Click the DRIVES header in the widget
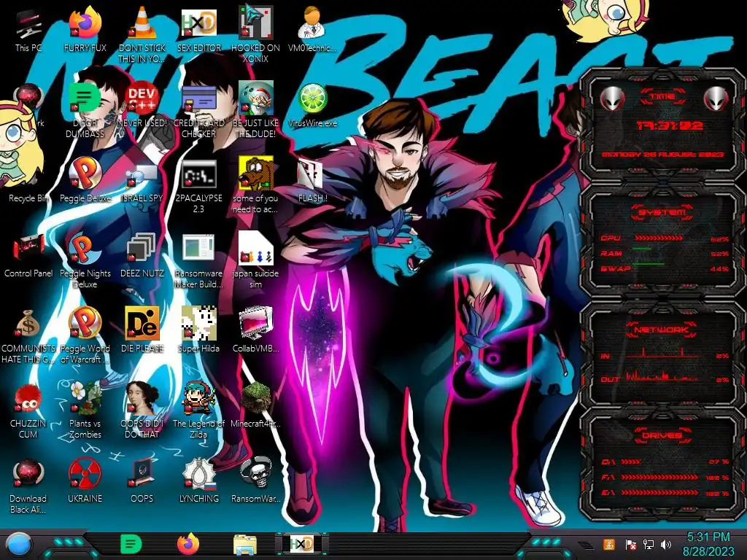Screen dimensions: 747x560 pyautogui.click(x=662, y=435)
